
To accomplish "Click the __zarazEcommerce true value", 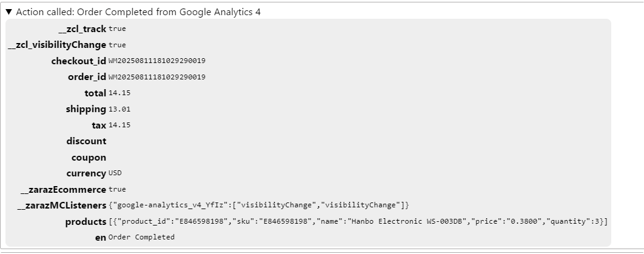I will click(x=117, y=189).
